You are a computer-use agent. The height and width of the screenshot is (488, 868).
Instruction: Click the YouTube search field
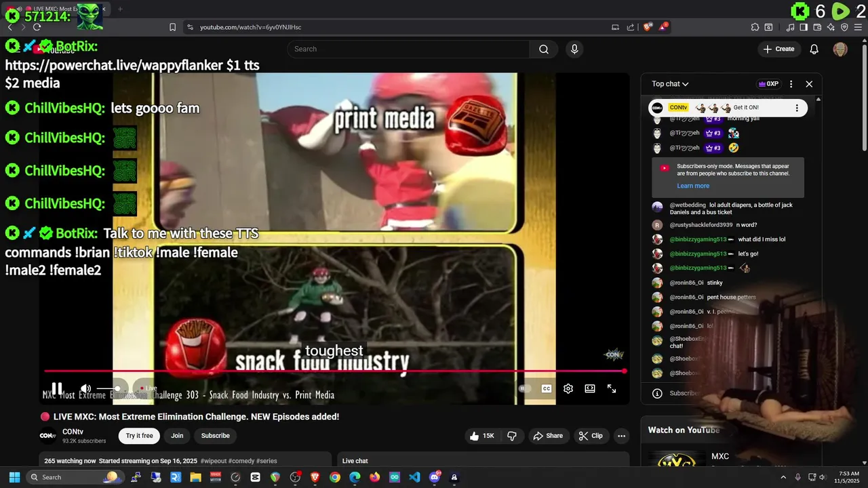[408, 49]
